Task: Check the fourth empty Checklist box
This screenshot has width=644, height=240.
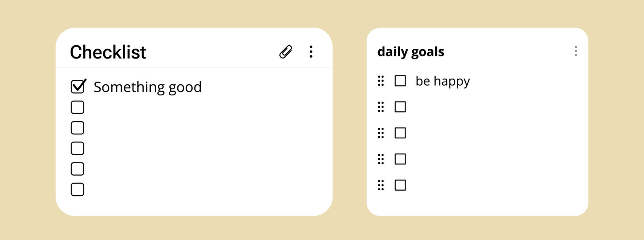Action: (x=78, y=148)
